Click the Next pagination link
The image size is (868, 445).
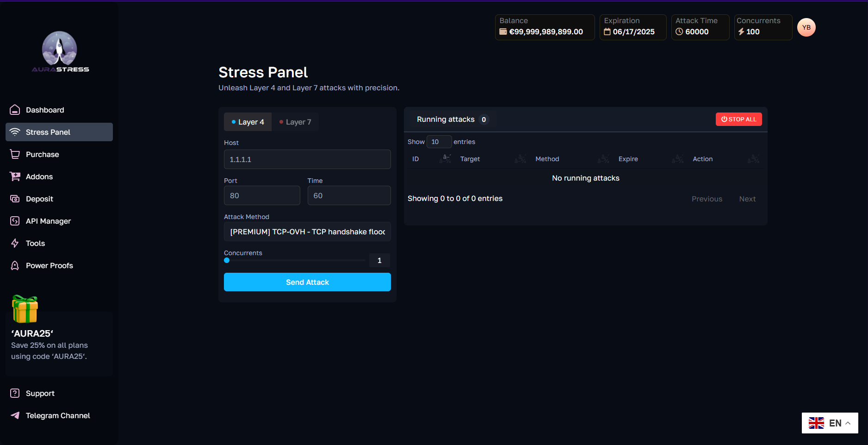point(747,199)
